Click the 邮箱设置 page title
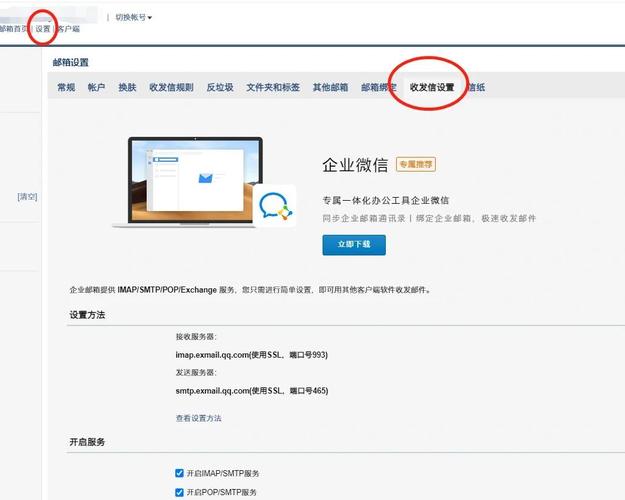625x500 pixels. click(x=71, y=62)
